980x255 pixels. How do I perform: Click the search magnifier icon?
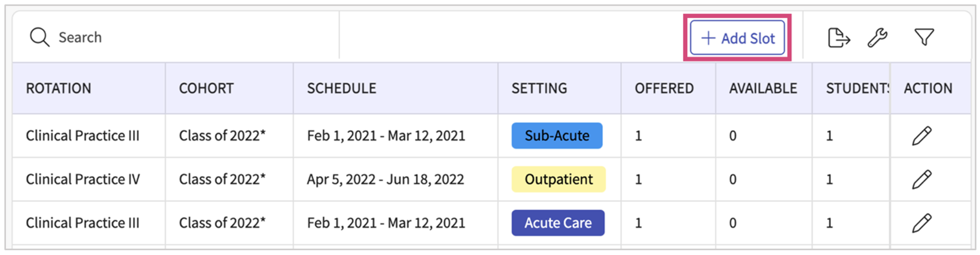coord(39,37)
